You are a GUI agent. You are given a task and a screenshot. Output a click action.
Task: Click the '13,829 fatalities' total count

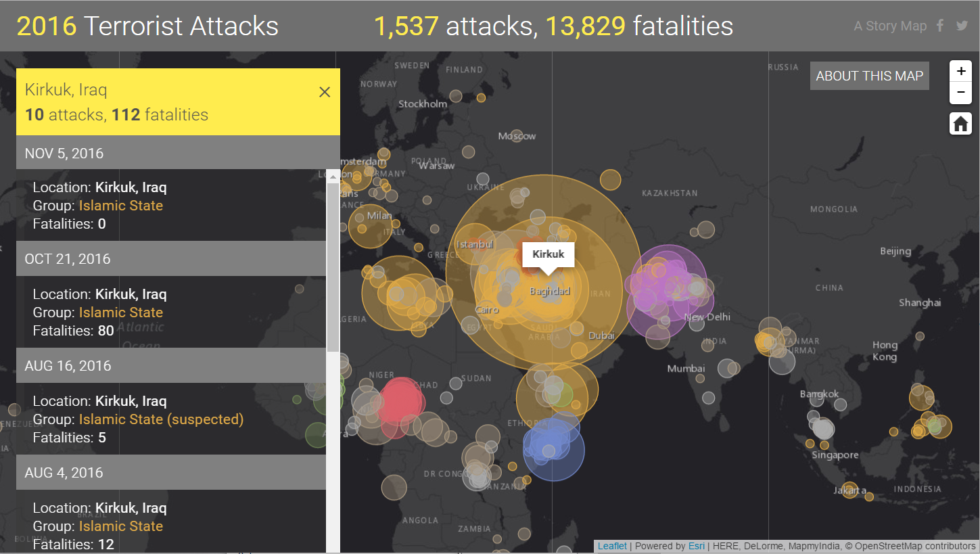pyautogui.click(x=639, y=26)
